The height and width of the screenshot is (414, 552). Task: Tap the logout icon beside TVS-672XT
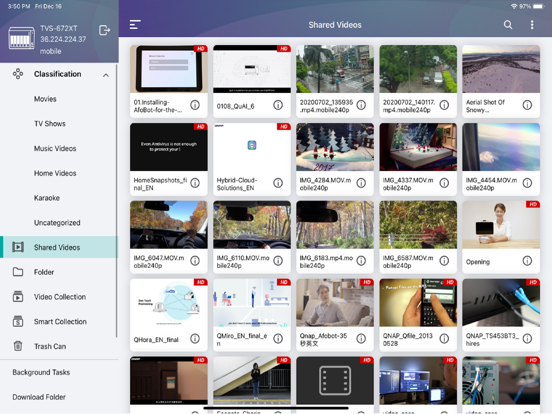coord(104,30)
